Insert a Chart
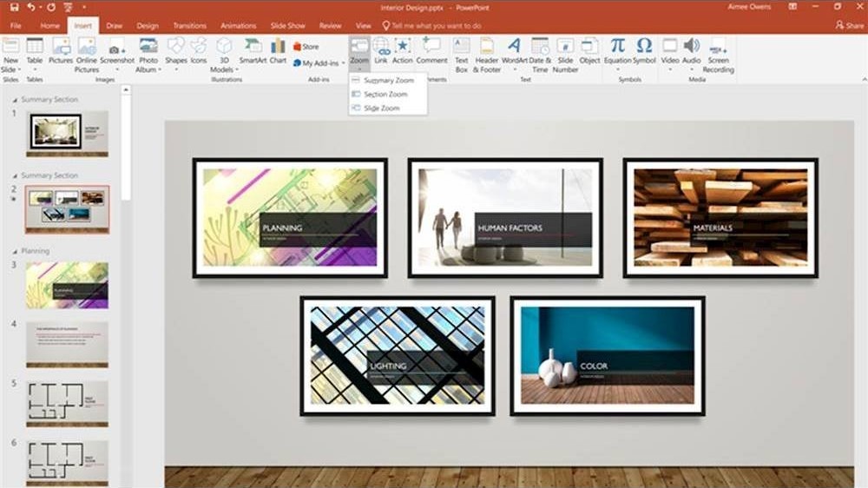This screenshot has width=868, height=488. [x=278, y=51]
